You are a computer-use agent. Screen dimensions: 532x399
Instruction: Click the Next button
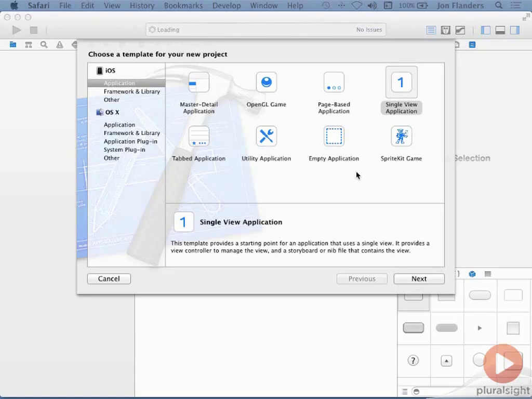pos(419,278)
